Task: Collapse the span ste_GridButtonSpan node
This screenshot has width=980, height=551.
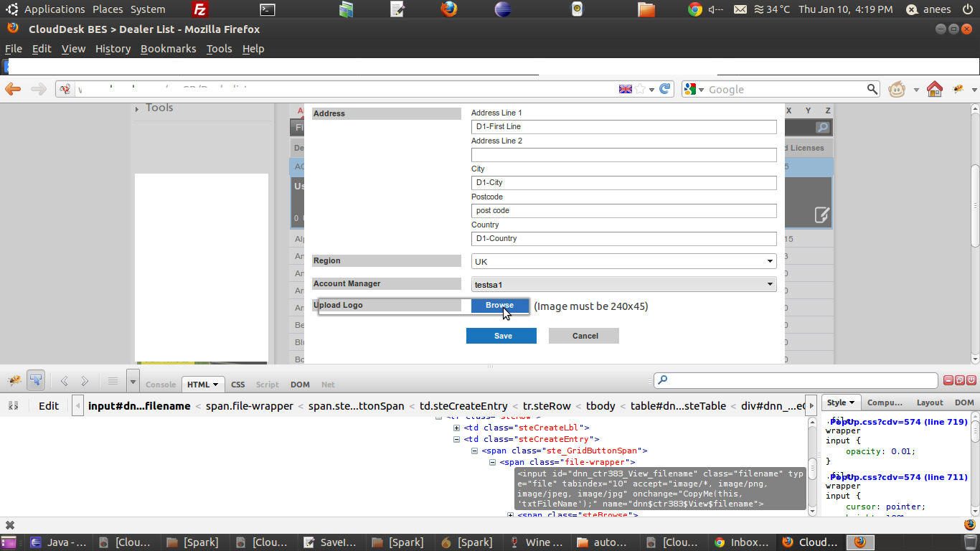Action: 475,451
